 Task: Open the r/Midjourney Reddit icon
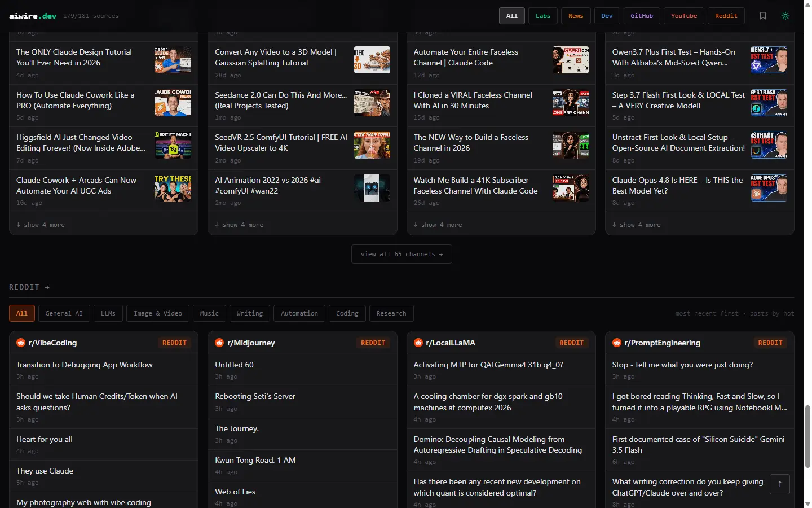coord(219,343)
